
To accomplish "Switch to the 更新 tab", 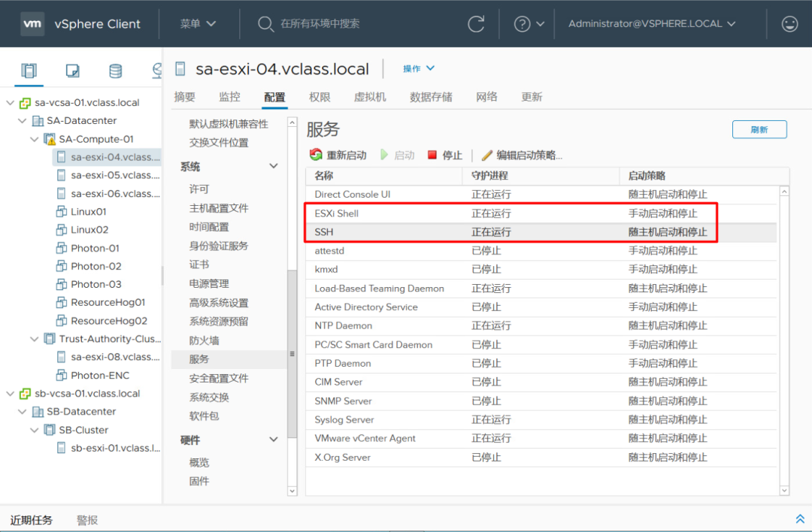I will point(532,97).
